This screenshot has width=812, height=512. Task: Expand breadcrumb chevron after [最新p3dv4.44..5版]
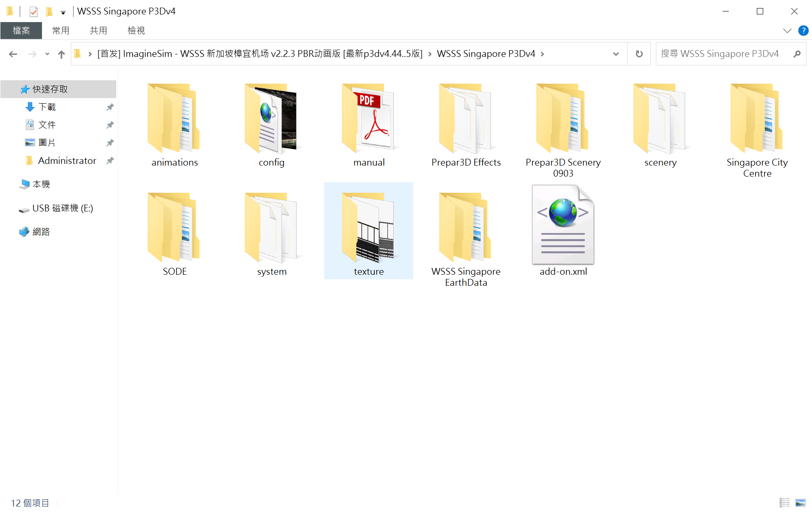pos(430,54)
